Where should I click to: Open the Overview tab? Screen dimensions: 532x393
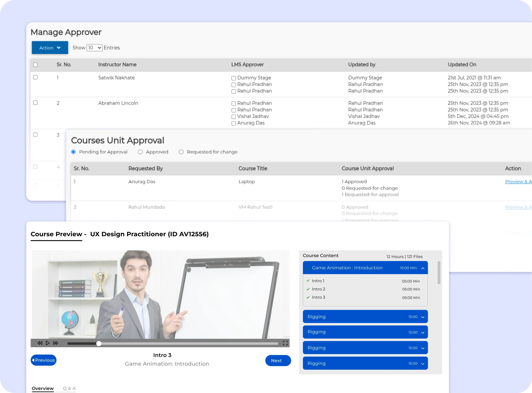point(43,388)
